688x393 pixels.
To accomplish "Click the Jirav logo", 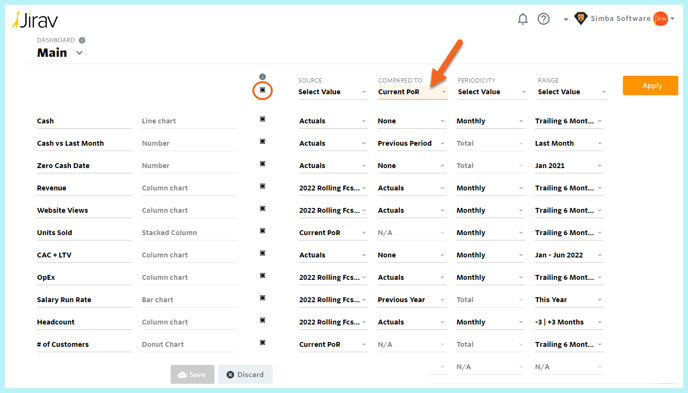I will coord(35,20).
